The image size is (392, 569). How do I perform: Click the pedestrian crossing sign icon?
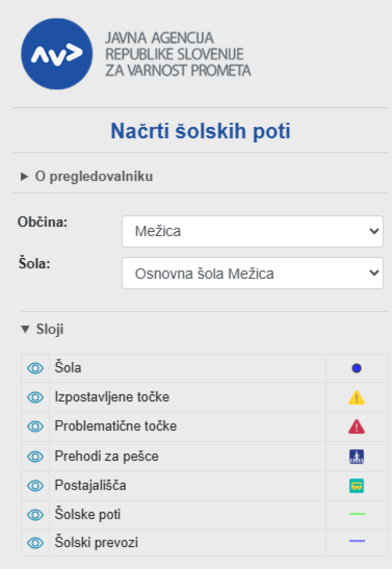[356, 457]
